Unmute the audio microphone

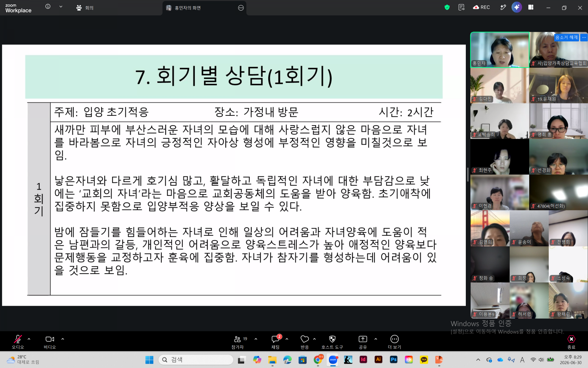18,342
